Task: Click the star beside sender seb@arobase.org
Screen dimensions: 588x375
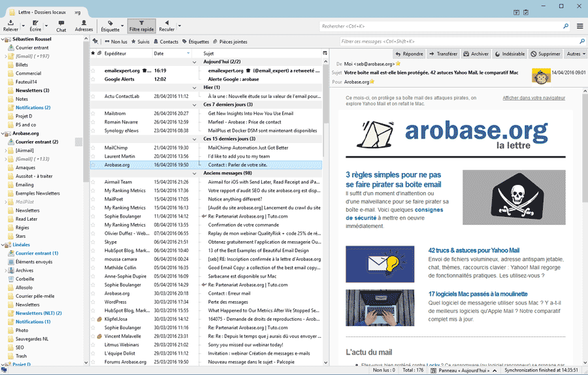Action: click(398, 64)
